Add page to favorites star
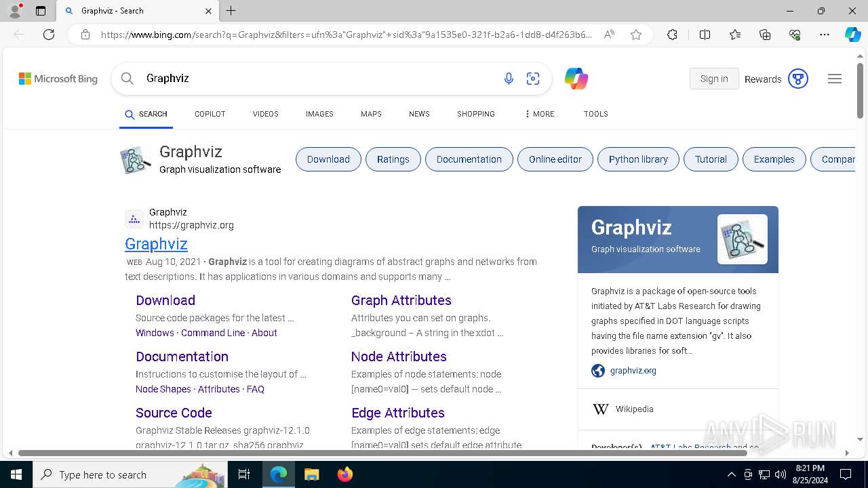 point(636,35)
